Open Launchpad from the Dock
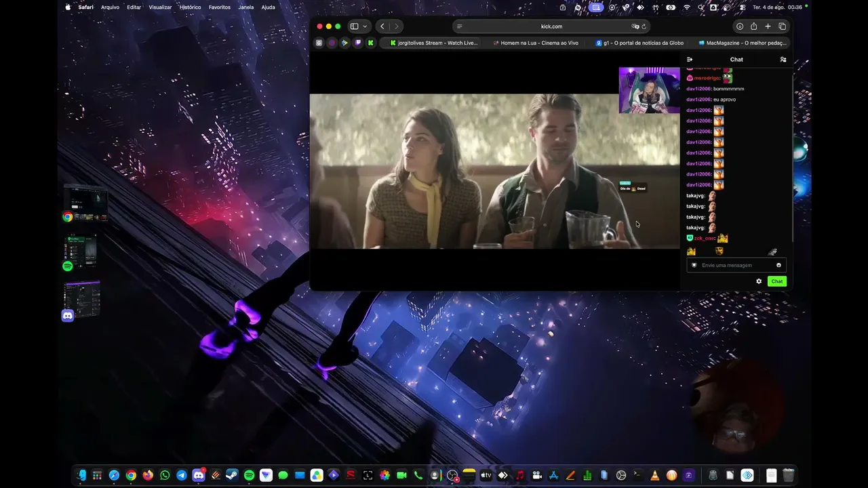868x488 pixels. pyautogui.click(x=98, y=476)
